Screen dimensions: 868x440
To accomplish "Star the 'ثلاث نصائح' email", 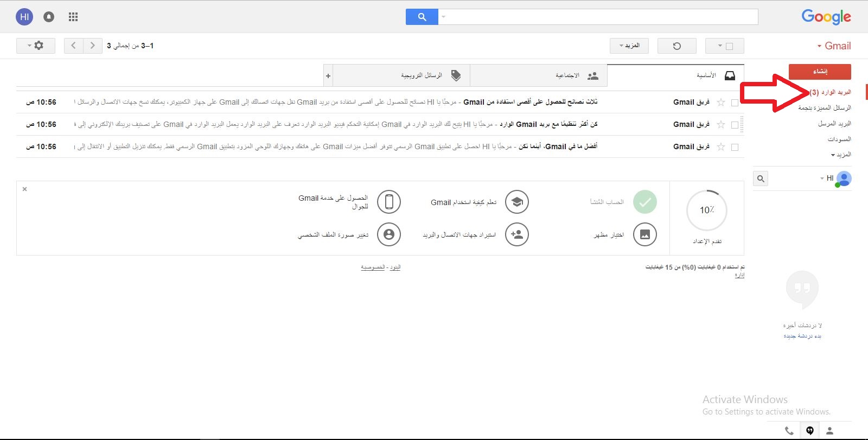I will [721, 102].
